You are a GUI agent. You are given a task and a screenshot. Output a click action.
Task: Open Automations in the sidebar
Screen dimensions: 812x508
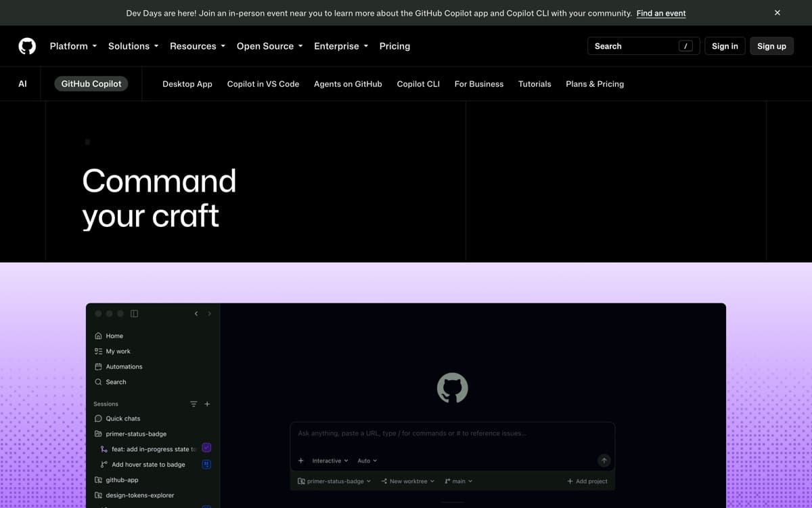(x=118, y=366)
